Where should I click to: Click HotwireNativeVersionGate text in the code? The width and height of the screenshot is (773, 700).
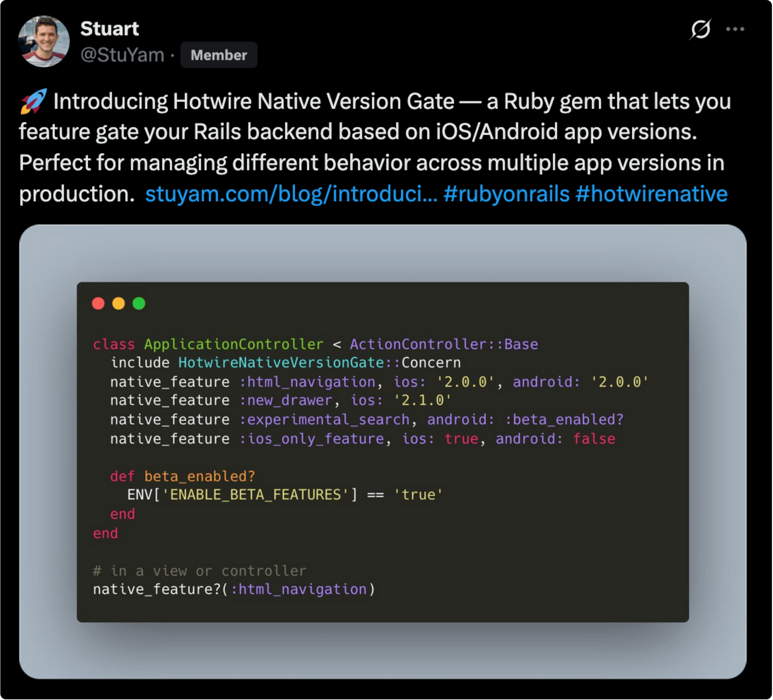point(281,363)
